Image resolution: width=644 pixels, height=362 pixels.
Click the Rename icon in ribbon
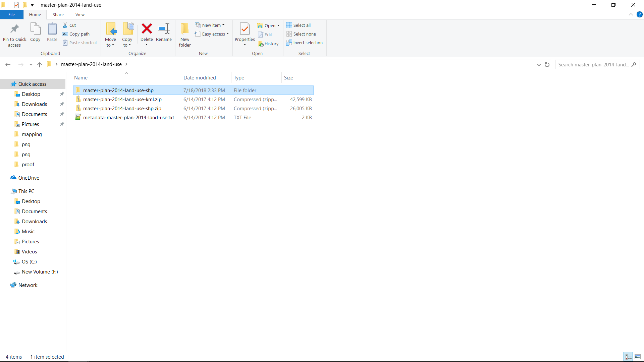pos(164,29)
